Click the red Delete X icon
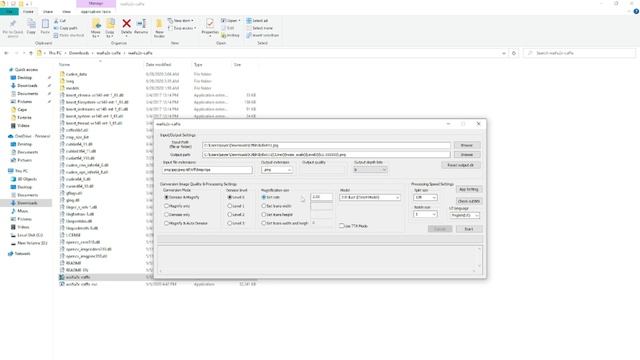This screenshot has width=640, height=360. click(127, 24)
